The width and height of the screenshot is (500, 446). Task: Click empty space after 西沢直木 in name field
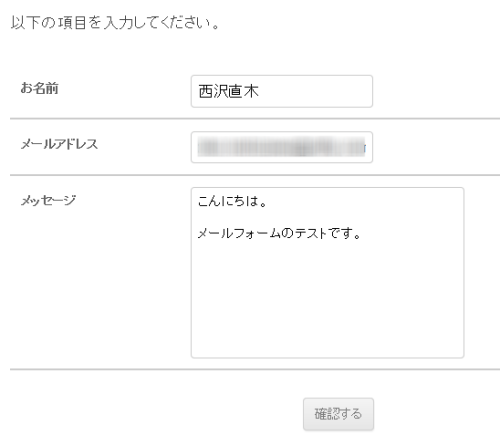pos(315,91)
